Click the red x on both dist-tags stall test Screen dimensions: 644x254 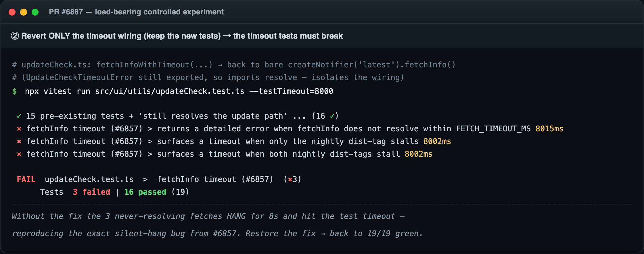[19, 154]
